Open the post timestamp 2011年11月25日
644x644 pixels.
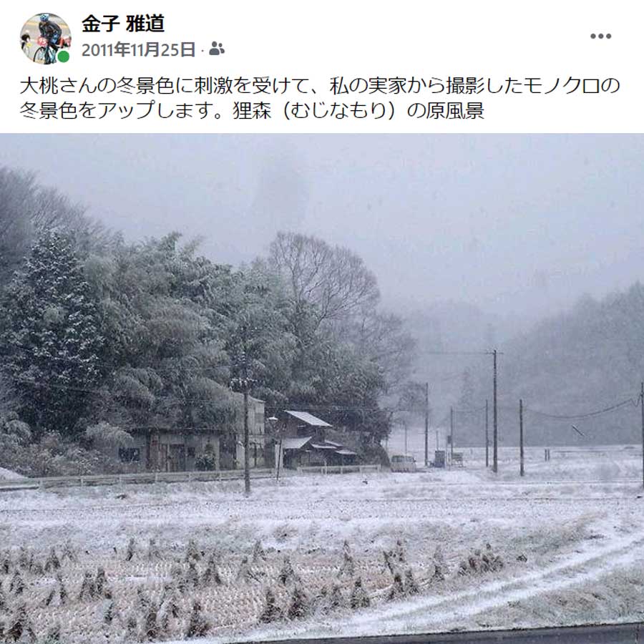coord(138,49)
